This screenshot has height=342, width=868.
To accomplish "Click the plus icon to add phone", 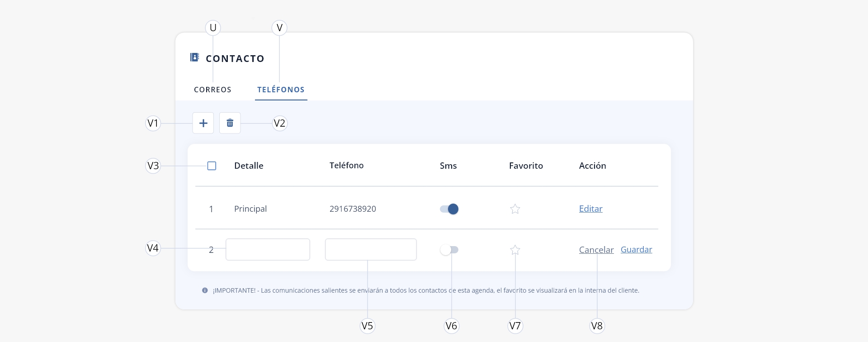I will click(203, 123).
